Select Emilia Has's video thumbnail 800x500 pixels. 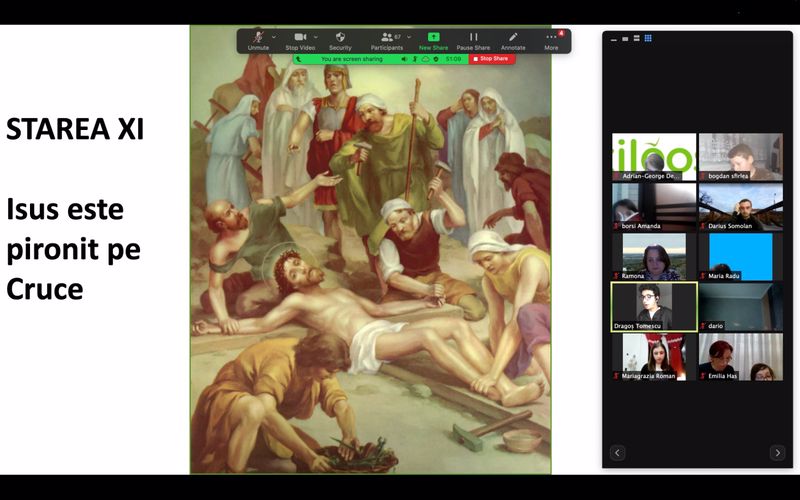(740, 356)
